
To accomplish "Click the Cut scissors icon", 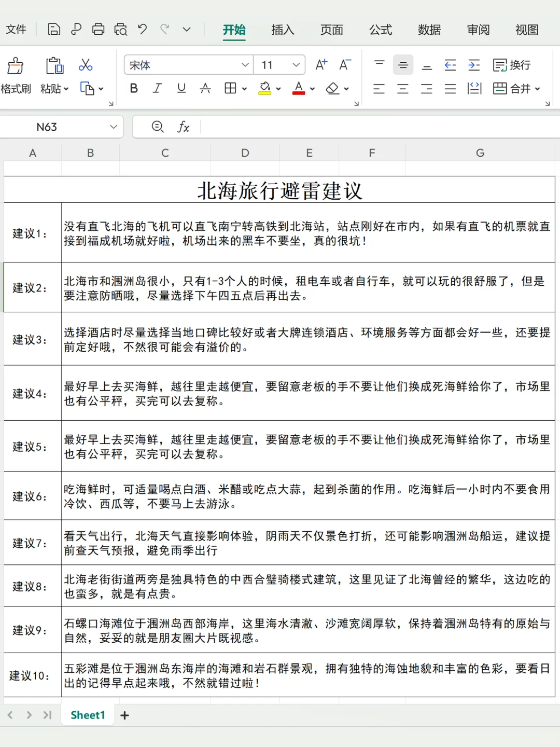I will coord(86,65).
